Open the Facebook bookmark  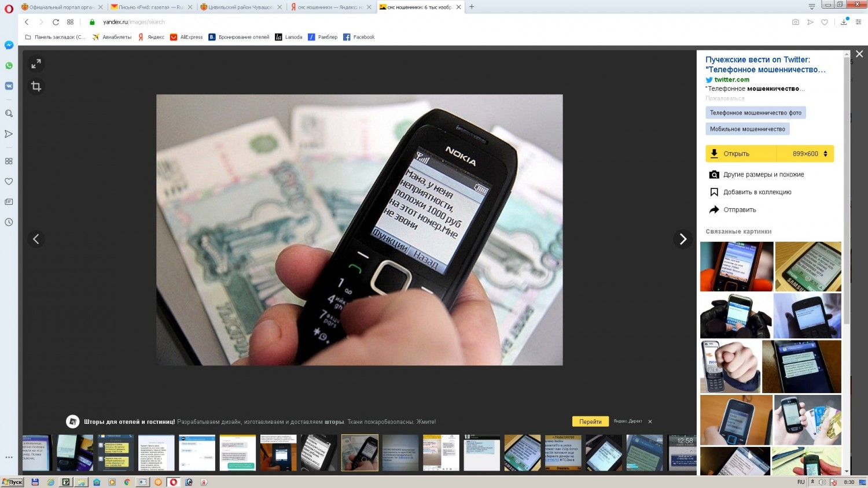[x=359, y=37]
